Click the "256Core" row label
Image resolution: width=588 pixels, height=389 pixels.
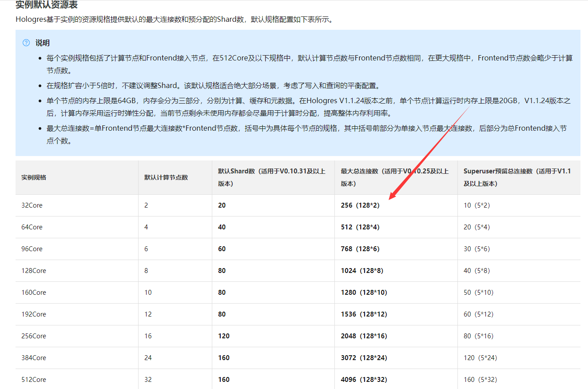click(x=34, y=336)
